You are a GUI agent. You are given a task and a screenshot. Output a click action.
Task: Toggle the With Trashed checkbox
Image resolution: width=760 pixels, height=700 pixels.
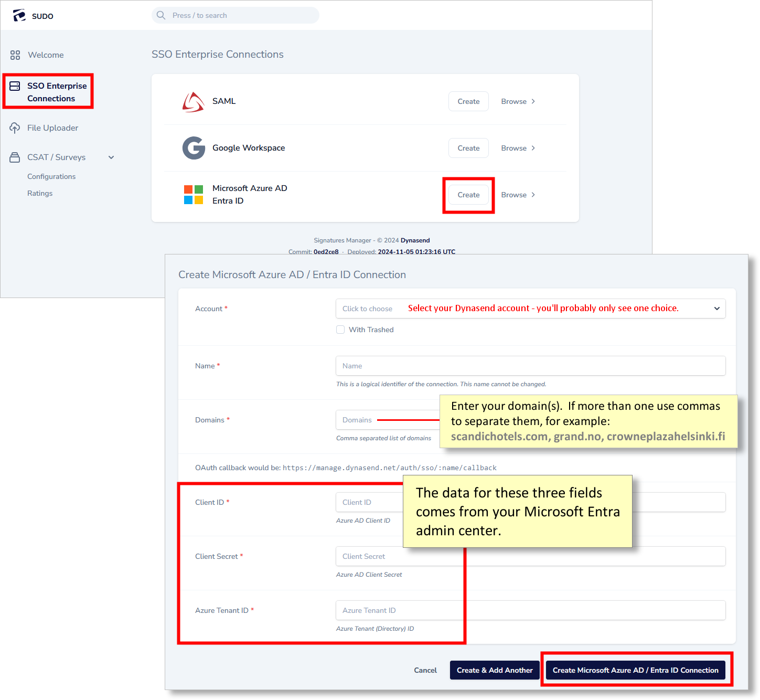340,330
